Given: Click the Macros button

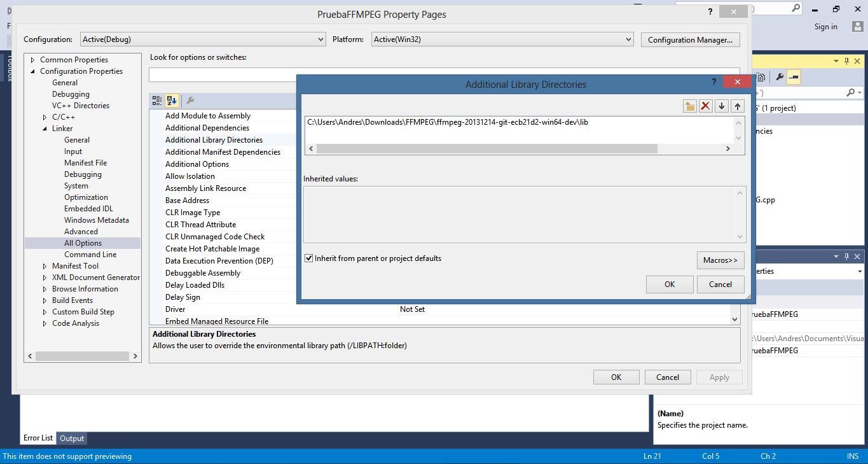Looking at the screenshot, I should pyautogui.click(x=720, y=260).
